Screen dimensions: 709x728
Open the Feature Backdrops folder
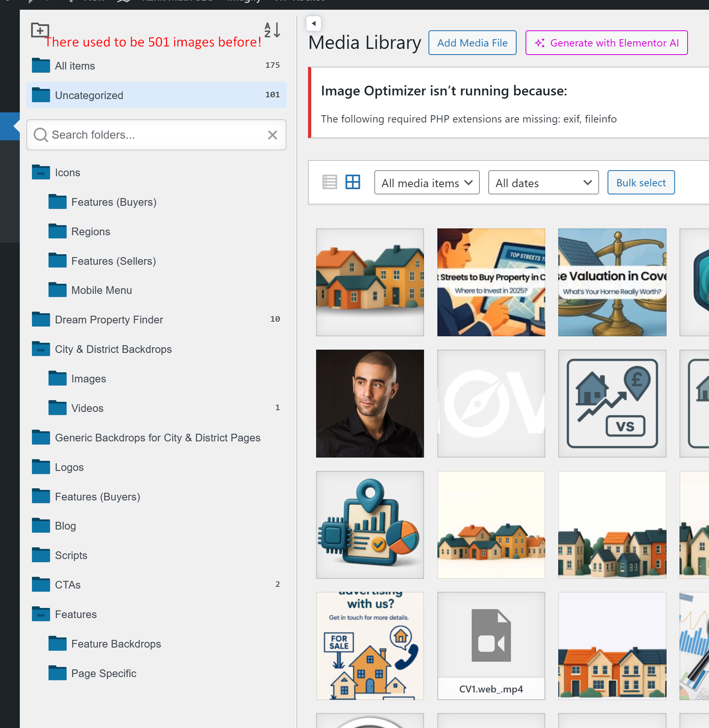click(x=116, y=644)
